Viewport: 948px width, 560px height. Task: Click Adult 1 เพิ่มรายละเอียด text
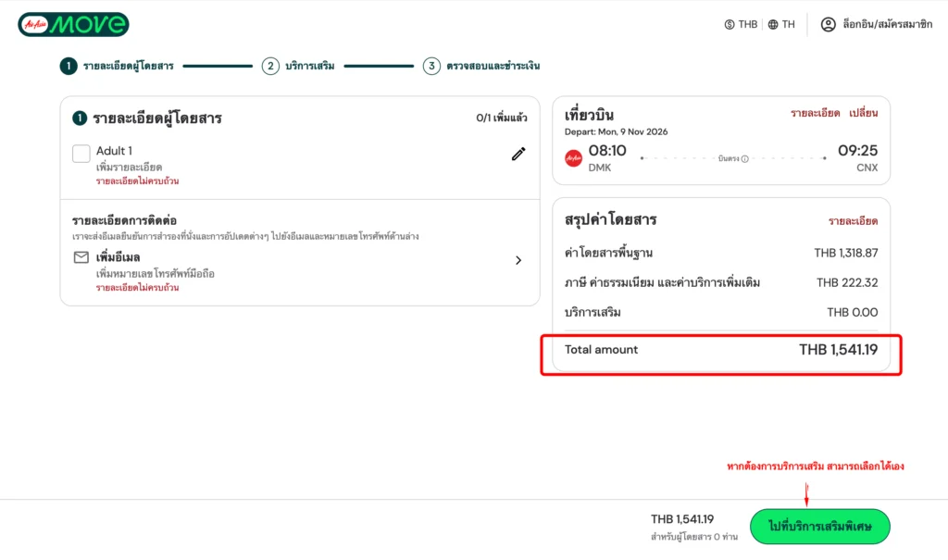tap(129, 167)
